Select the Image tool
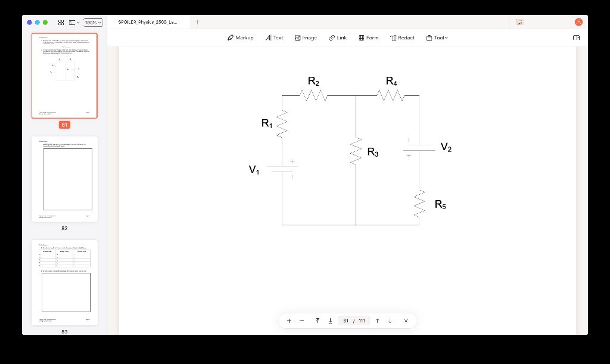Viewport: 610px width, 364px height. [x=306, y=38]
